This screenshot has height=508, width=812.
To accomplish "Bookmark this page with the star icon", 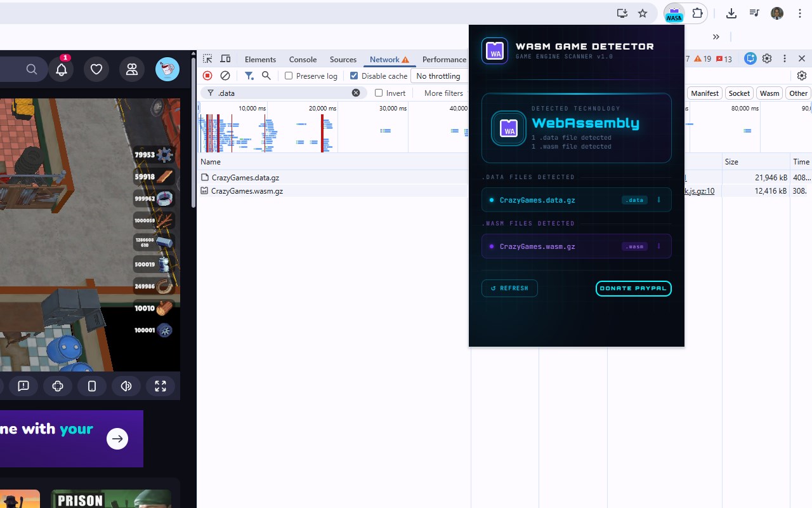I will pos(643,13).
